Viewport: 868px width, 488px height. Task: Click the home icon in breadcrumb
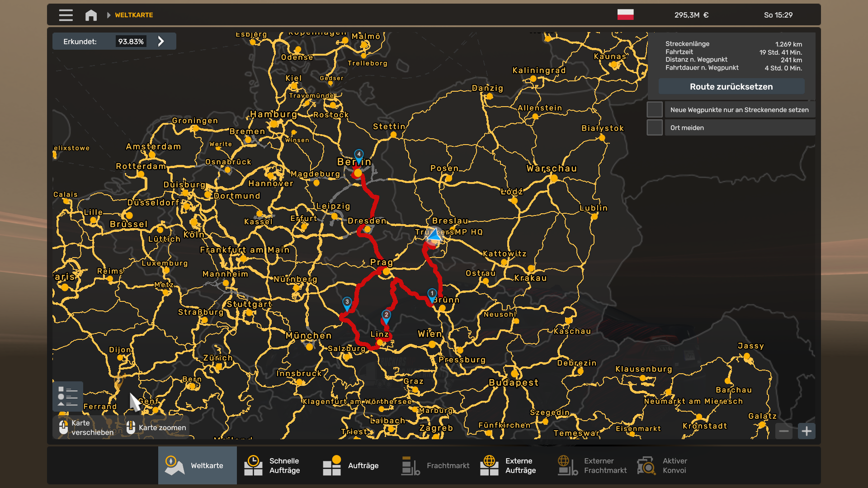91,15
